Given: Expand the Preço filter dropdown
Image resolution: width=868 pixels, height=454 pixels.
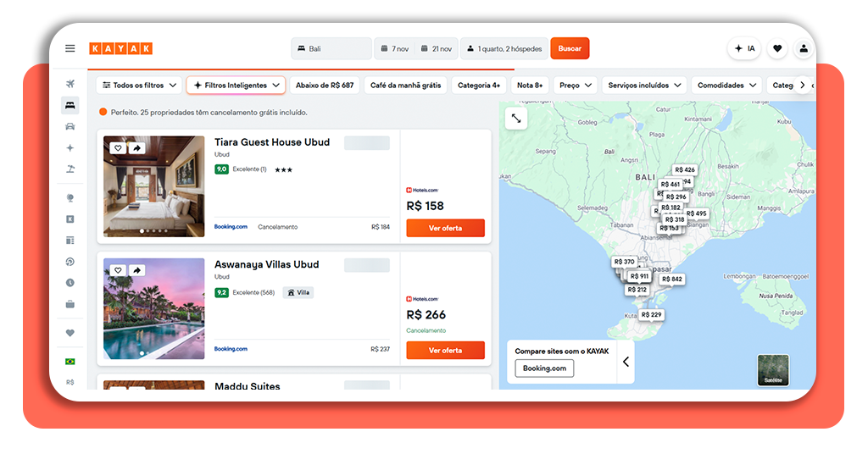Looking at the screenshot, I should tap(576, 86).
